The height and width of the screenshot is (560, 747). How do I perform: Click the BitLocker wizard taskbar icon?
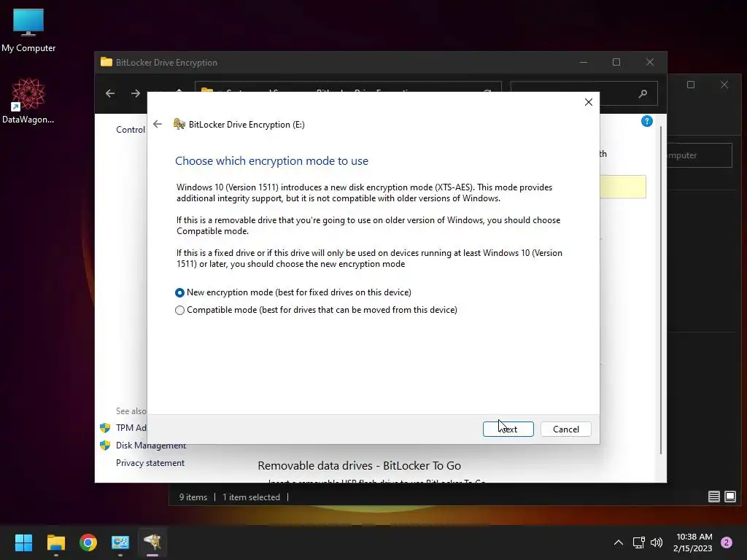tap(152, 542)
